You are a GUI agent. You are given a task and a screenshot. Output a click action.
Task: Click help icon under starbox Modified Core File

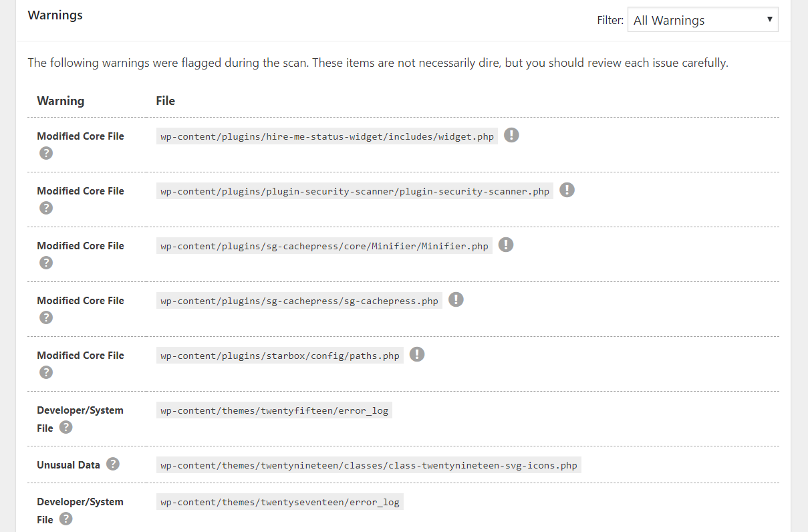[x=45, y=372]
